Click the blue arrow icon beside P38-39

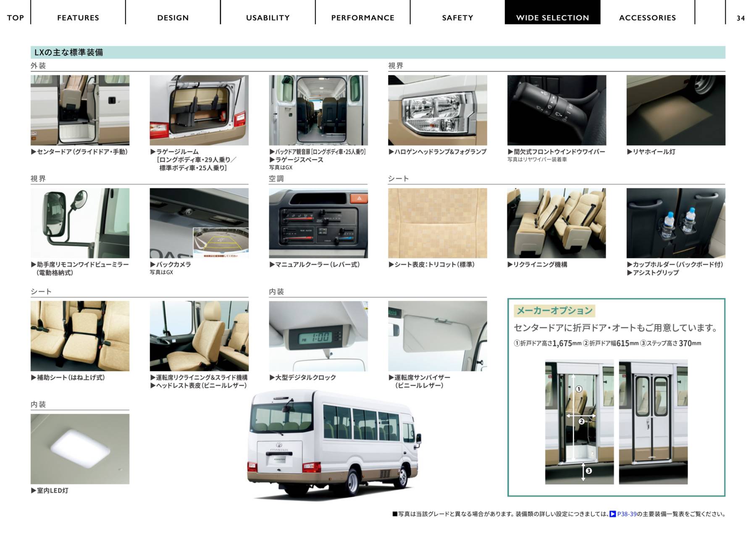613,514
